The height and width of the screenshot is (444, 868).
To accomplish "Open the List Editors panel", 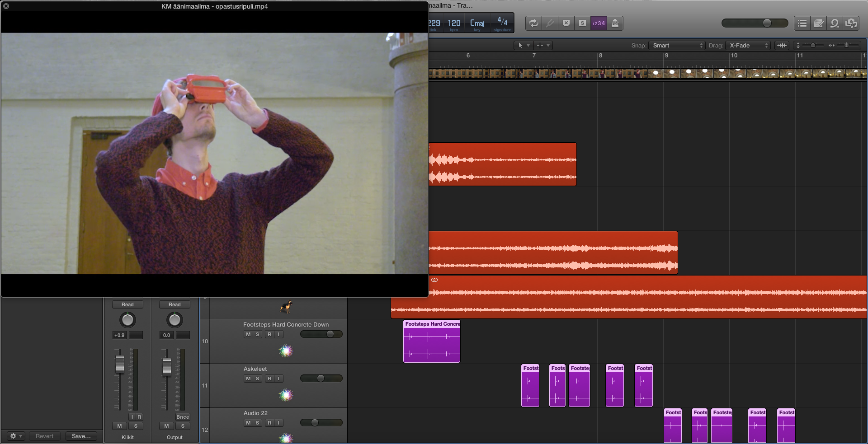I will [x=802, y=23].
